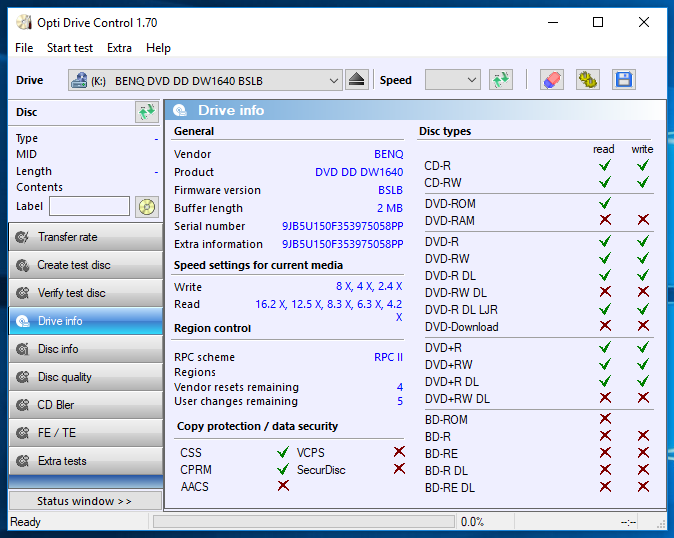This screenshot has width=674, height=538.
Task: Click the DVD-R DL LJR disc type label
Action: click(461, 309)
